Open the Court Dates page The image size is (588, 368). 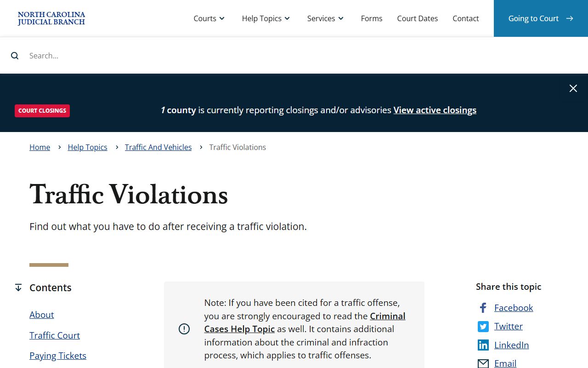pyautogui.click(x=418, y=18)
